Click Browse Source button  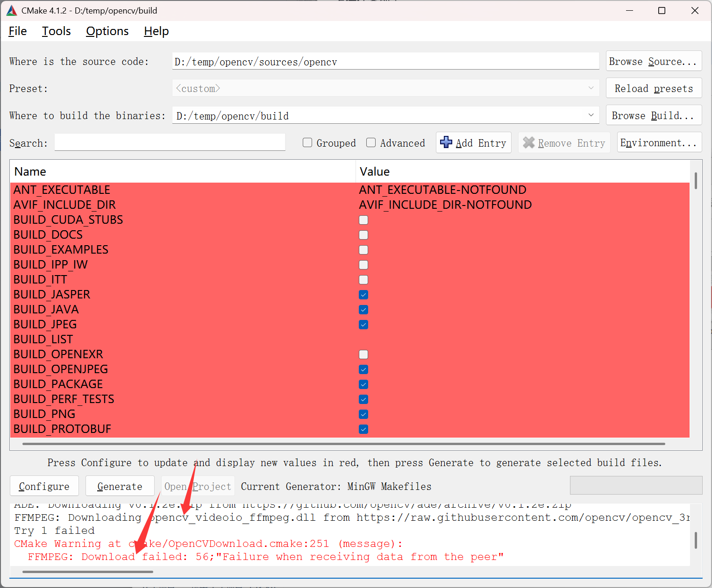653,61
